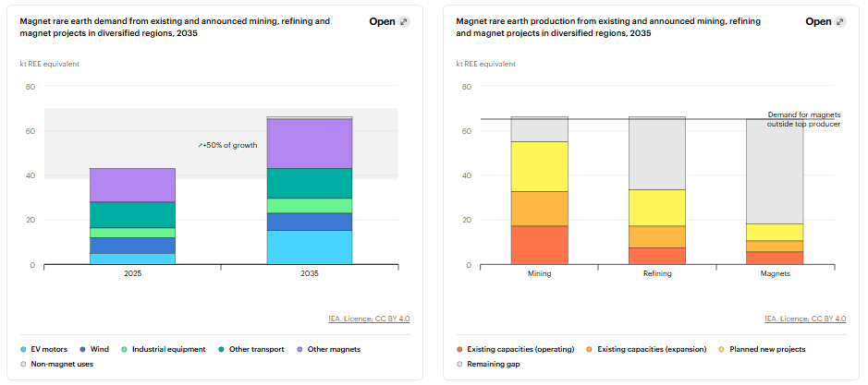Select yellow Planned new projects segment in Mining bar
Viewport: 868px width, 385px height.
coord(539,166)
